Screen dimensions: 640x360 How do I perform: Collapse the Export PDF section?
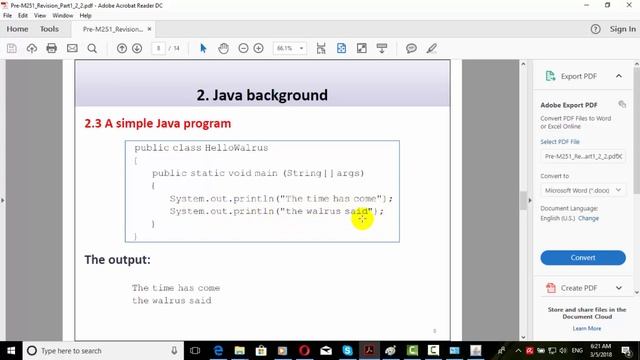click(x=619, y=76)
